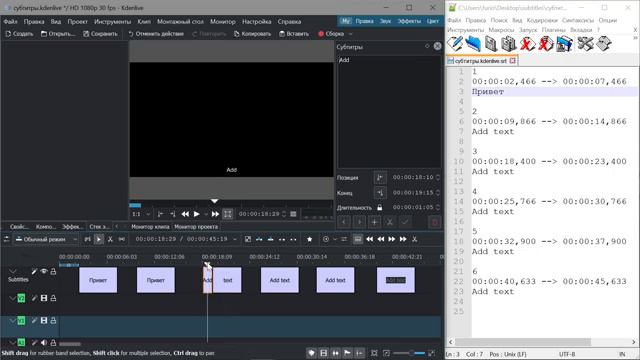
Task: Mute the A1 audio track
Action: pos(44,343)
